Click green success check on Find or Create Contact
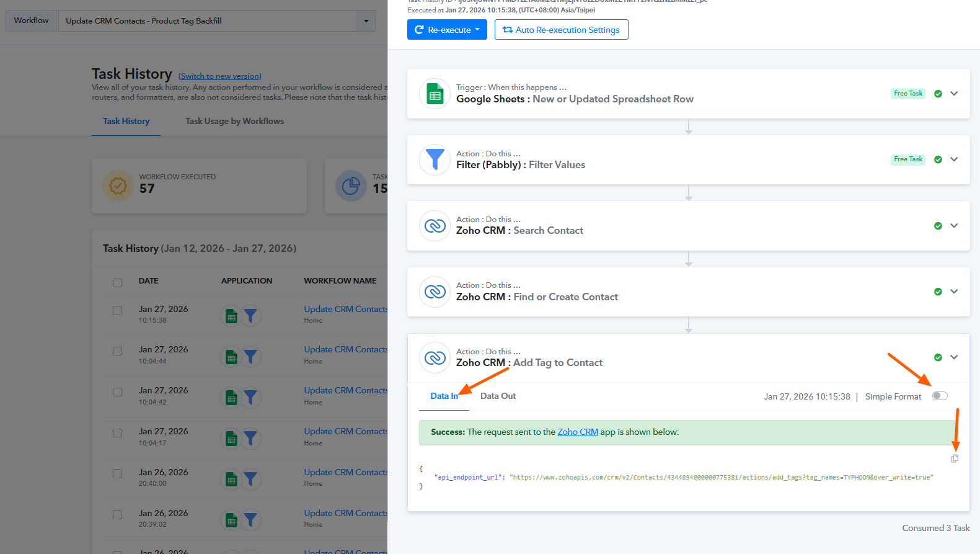The image size is (980, 554). point(938,292)
